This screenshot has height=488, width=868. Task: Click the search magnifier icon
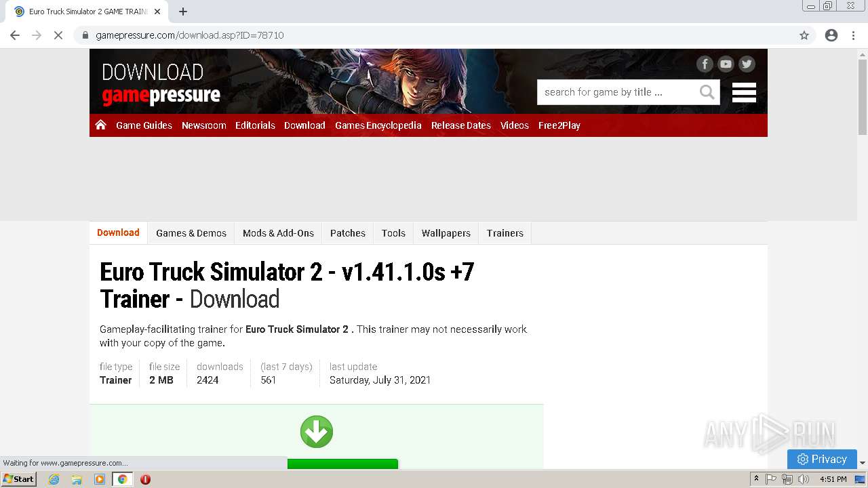coord(707,92)
